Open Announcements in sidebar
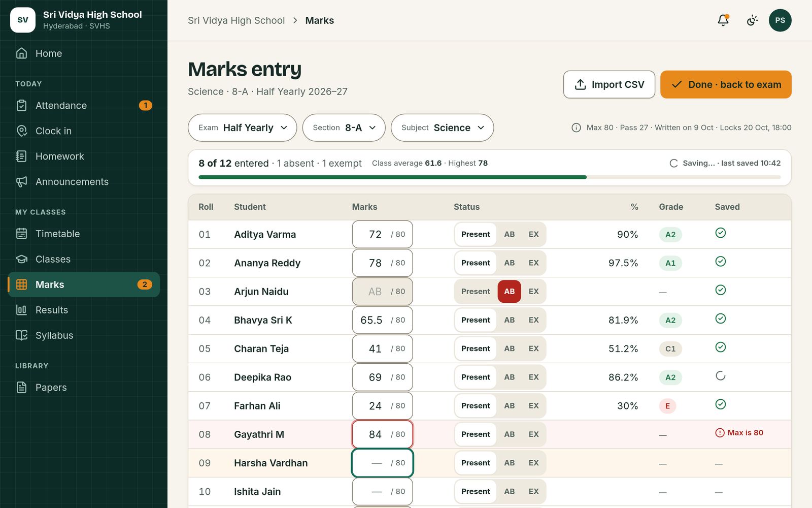The height and width of the screenshot is (508, 812). coord(84,182)
